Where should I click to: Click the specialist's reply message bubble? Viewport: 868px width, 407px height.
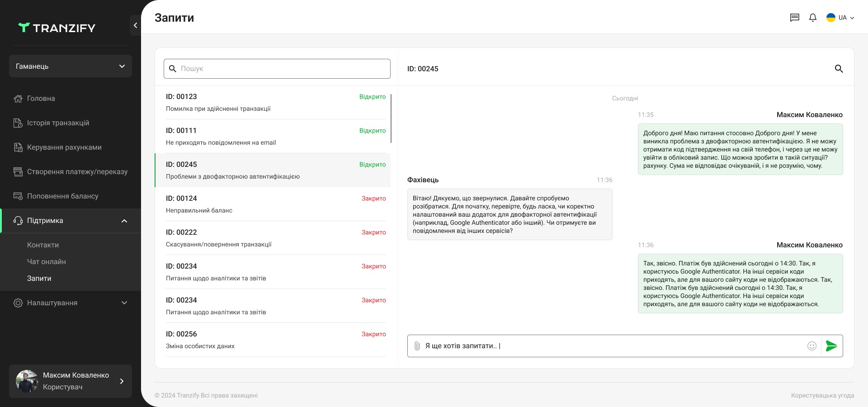[x=510, y=214]
